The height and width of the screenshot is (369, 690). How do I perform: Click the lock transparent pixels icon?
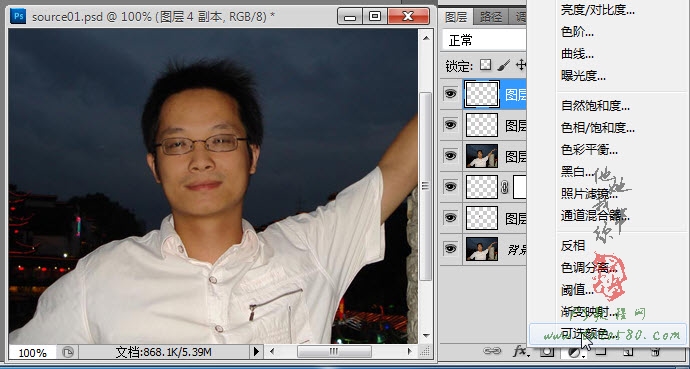(x=485, y=66)
